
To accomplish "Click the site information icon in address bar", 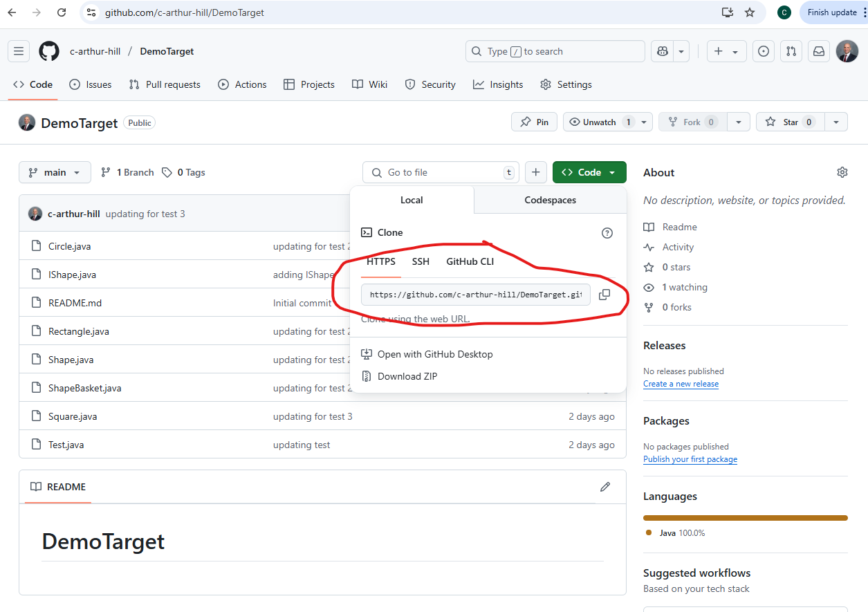I will (x=91, y=12).
